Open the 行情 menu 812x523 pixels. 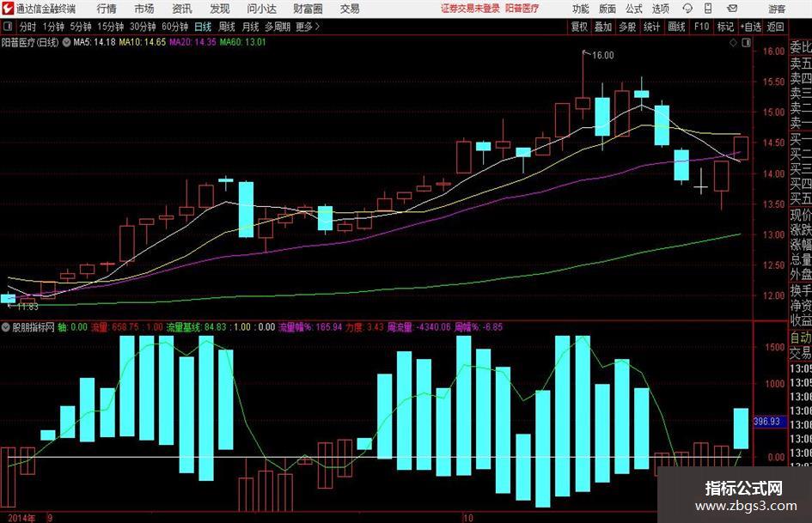click(x=107, y=9)
